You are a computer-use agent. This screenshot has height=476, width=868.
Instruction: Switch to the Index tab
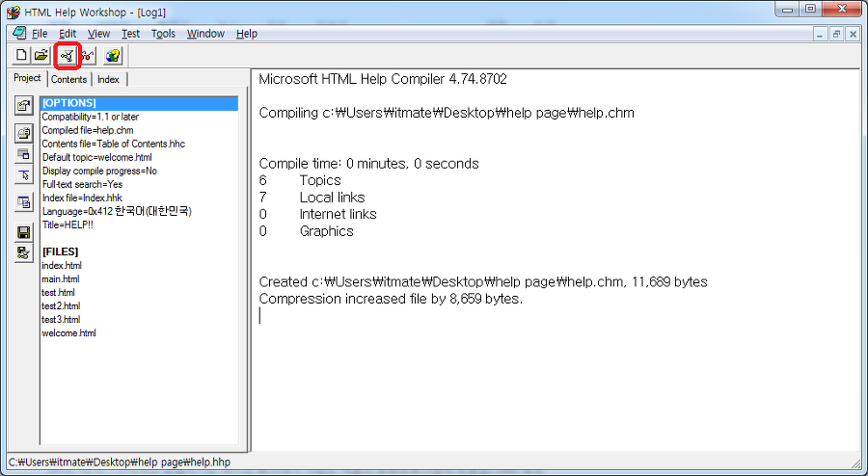coord(108,80)
